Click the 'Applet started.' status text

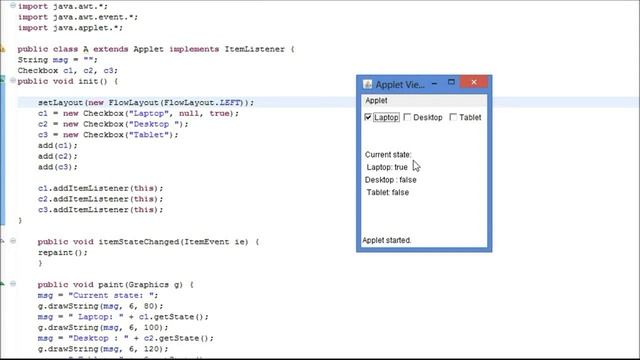tap(387, 240)
